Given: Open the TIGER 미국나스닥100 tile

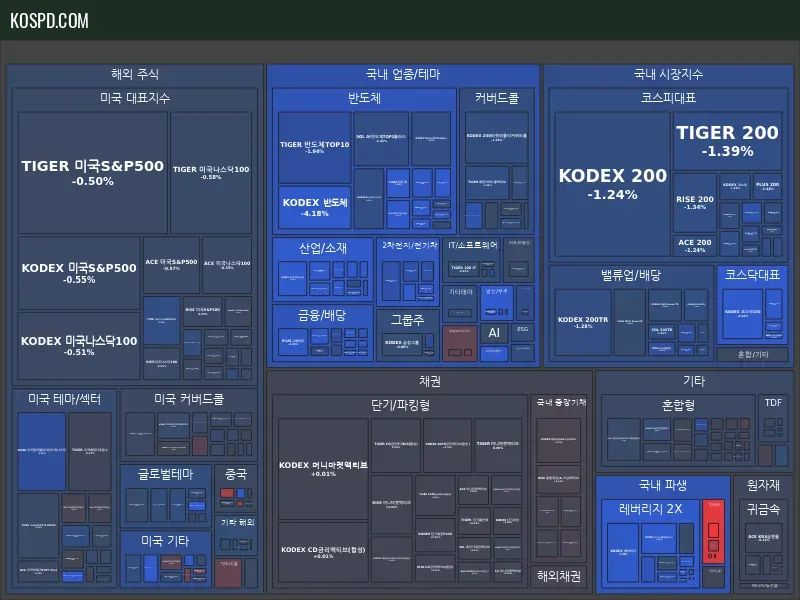Looking at the screenshot, I should point(211,173).
